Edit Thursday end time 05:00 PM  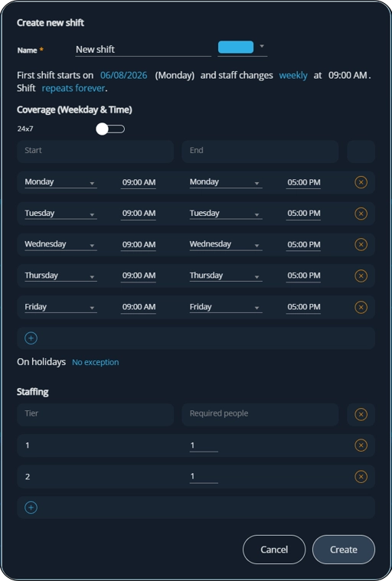click(303, 276)
